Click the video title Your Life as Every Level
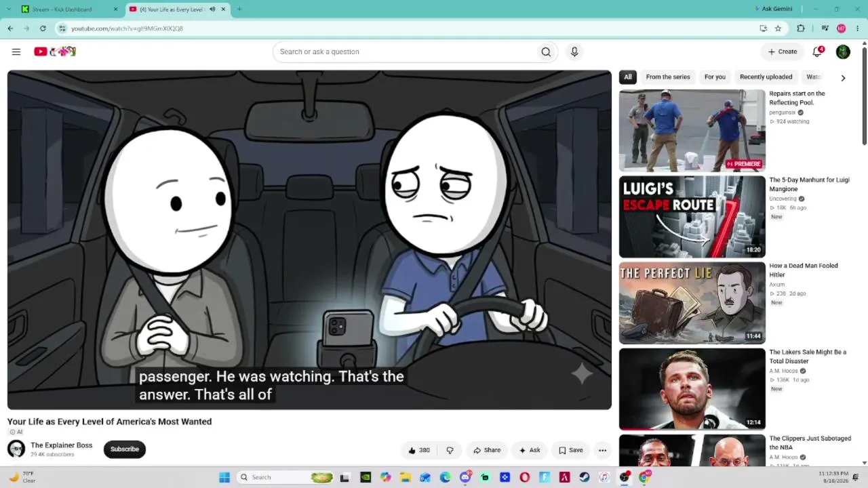 109,422
